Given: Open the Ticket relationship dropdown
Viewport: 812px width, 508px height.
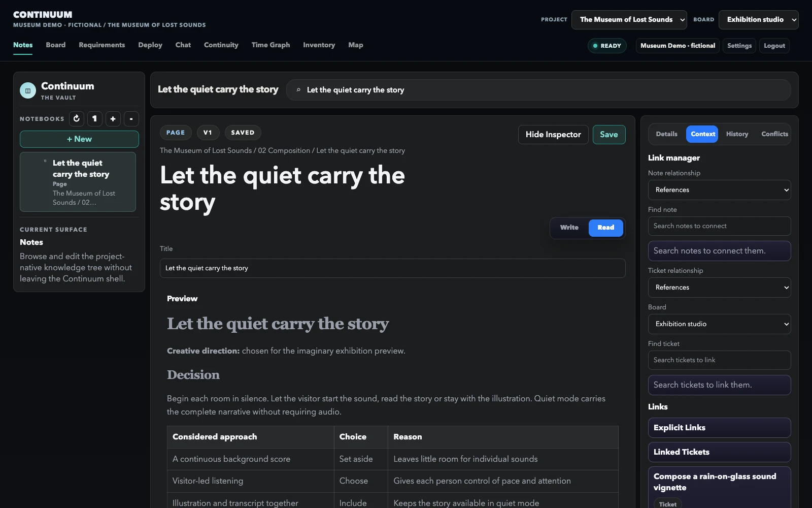Looking at the screenshot, I should pyautogui.click(x=719, y=288).
